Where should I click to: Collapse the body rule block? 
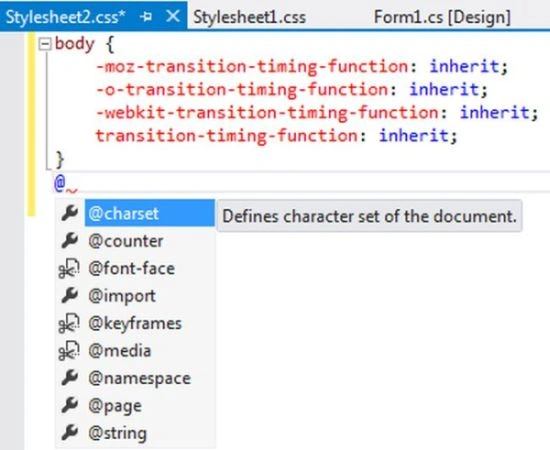[45, 44]
